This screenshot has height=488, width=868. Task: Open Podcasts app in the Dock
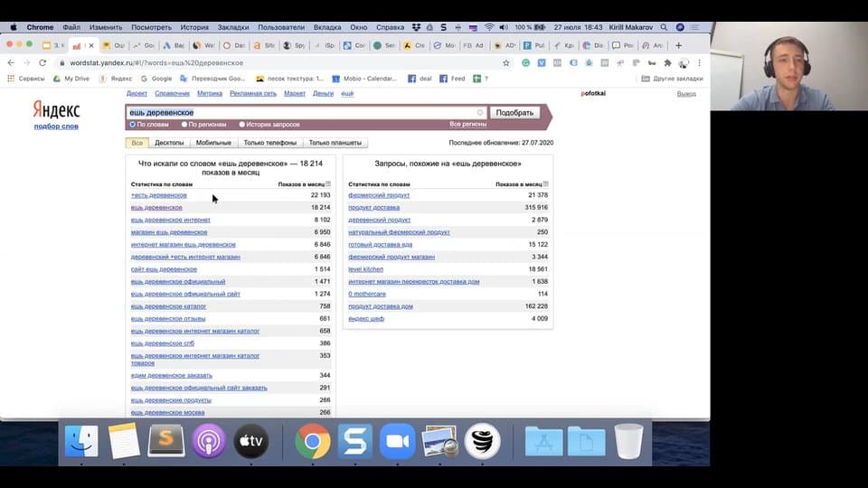(209, 441)
